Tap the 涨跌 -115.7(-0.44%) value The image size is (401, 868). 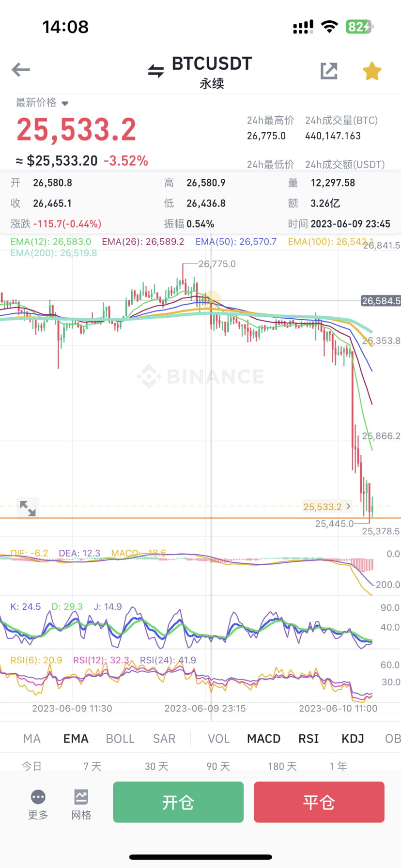point(56,224)
